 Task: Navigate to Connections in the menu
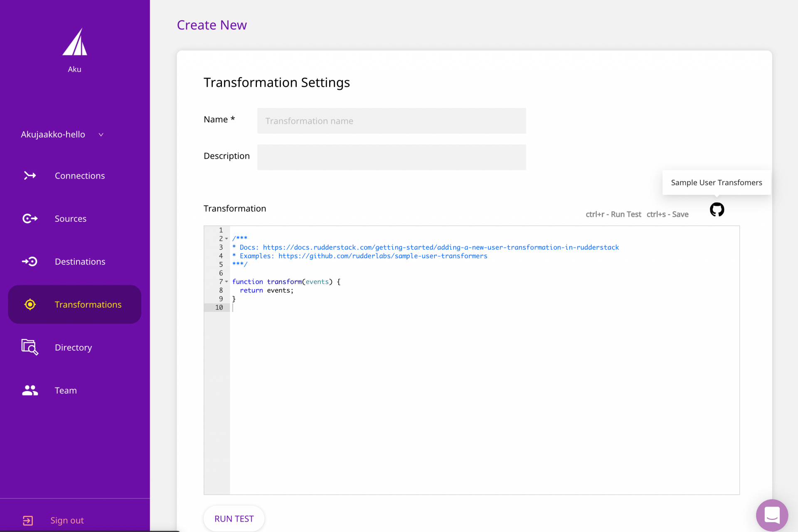click(80, 175)
